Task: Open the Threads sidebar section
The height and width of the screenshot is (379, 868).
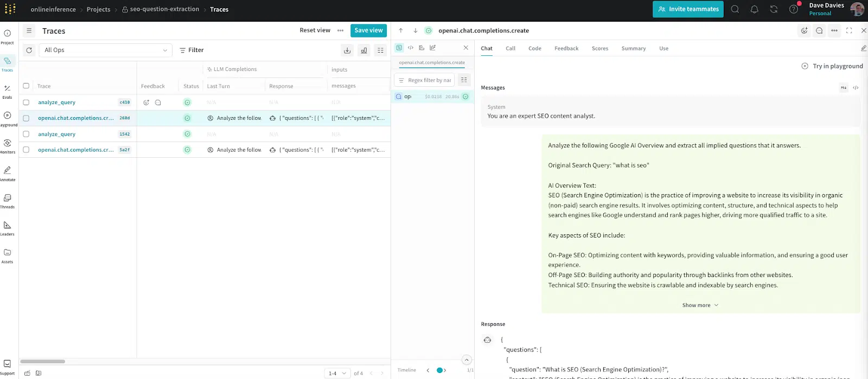Action: [7, 201]
